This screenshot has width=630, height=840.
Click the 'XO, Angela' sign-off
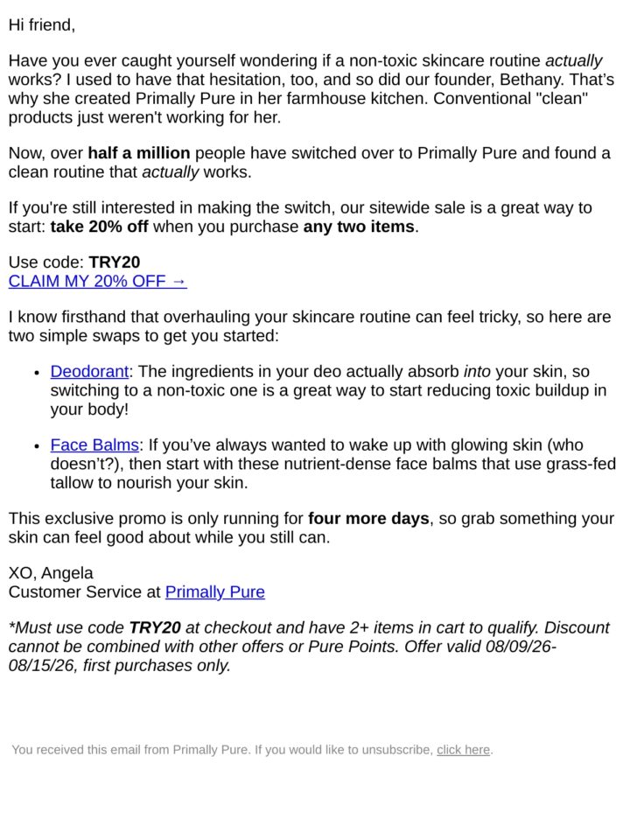[51, 572]
